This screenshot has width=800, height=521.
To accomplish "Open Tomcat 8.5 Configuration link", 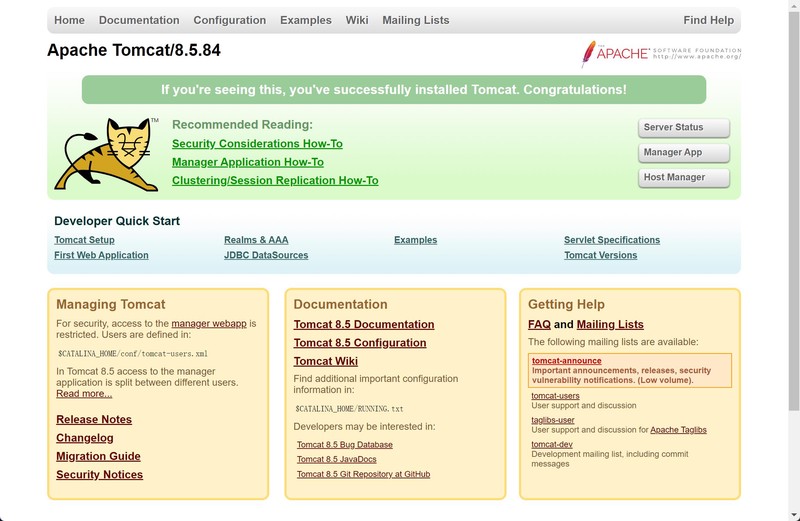I will [360, 343].
